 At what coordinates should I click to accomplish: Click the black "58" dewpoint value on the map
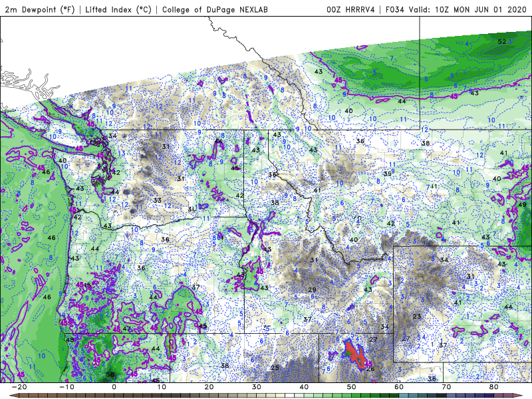click(x=110, y=374)
